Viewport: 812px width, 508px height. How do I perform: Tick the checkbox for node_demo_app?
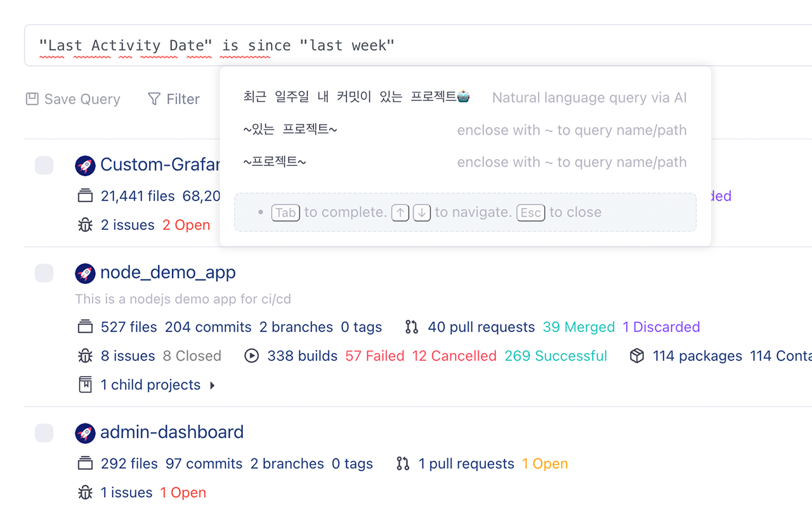click(44, 273)
